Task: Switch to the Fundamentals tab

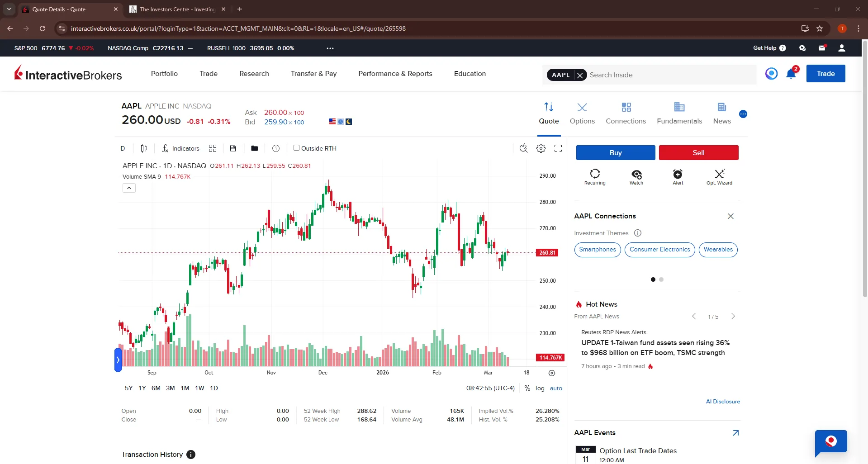Action: (x=679, y=114)
